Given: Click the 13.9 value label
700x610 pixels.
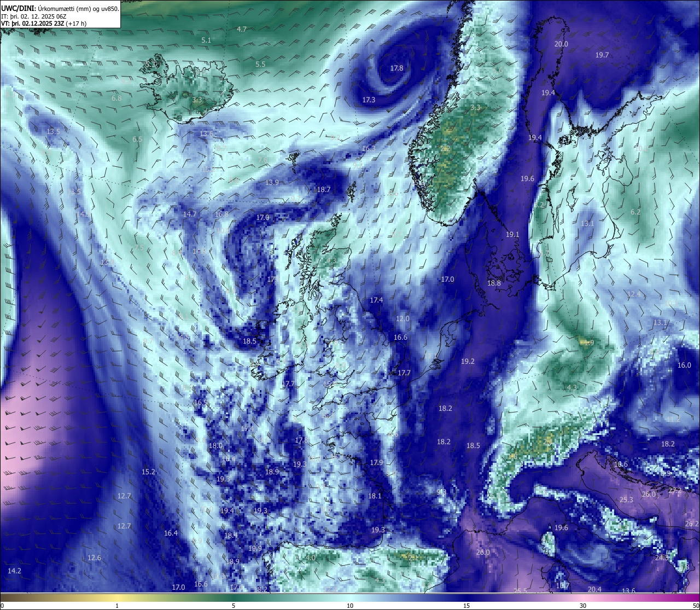Looking at the screenshot, I should click(x=272, y=183).
